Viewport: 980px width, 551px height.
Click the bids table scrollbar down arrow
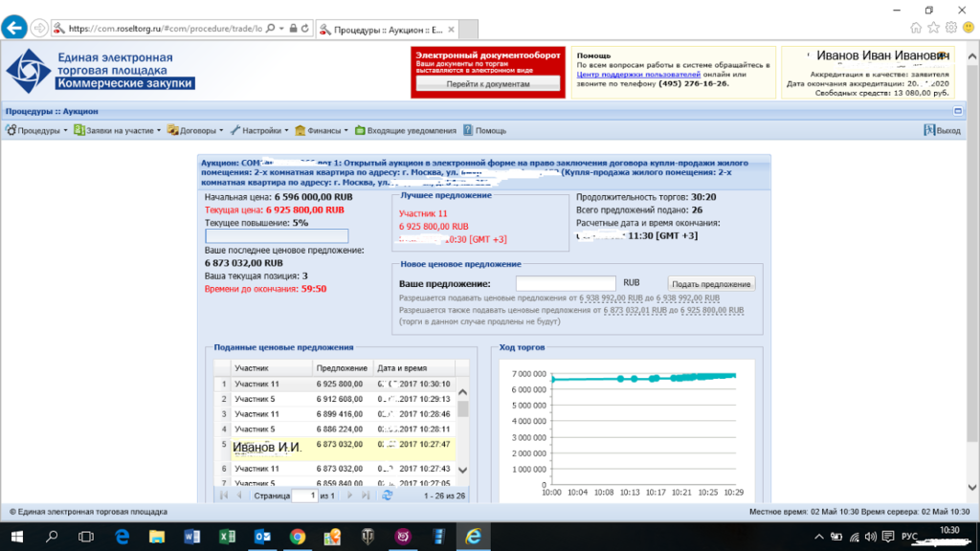463,470
